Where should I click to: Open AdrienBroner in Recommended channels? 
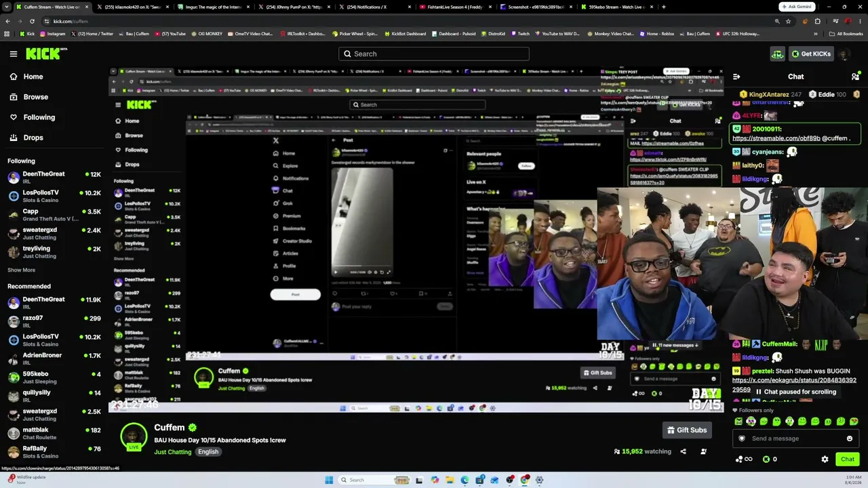(x=54, y=359)
